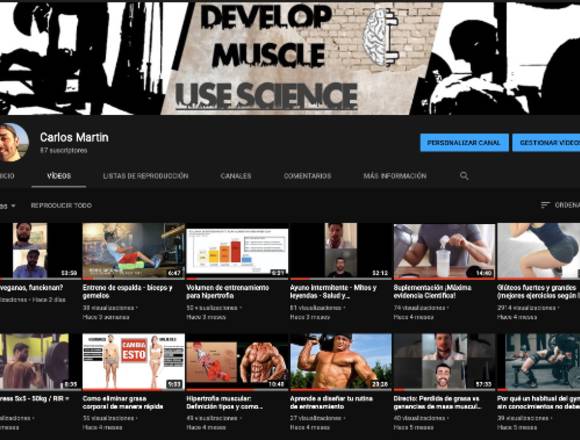Screen dimensions: 580x440
Task: Click Aprende a diseñar tu rutina title
Action: point(331,402)
